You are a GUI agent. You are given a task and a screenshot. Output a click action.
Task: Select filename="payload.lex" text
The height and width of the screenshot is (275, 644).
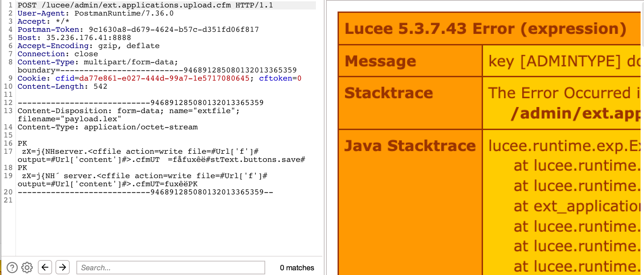pos(70,119)
